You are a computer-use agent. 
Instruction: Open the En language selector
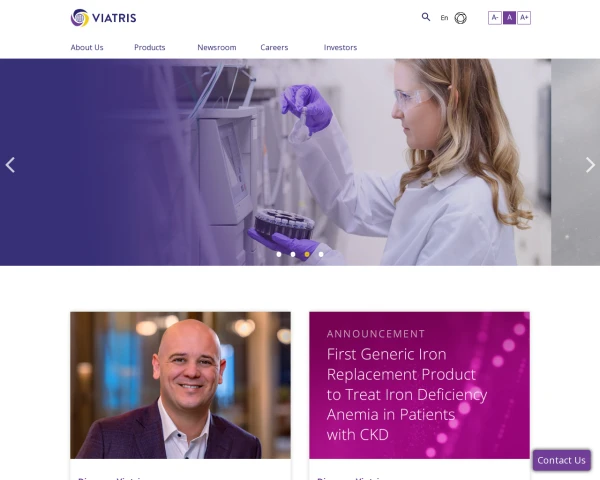pos(444,18)
